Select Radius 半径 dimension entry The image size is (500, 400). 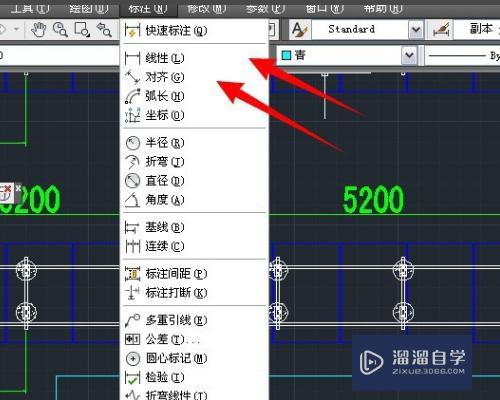coord(194,143)
